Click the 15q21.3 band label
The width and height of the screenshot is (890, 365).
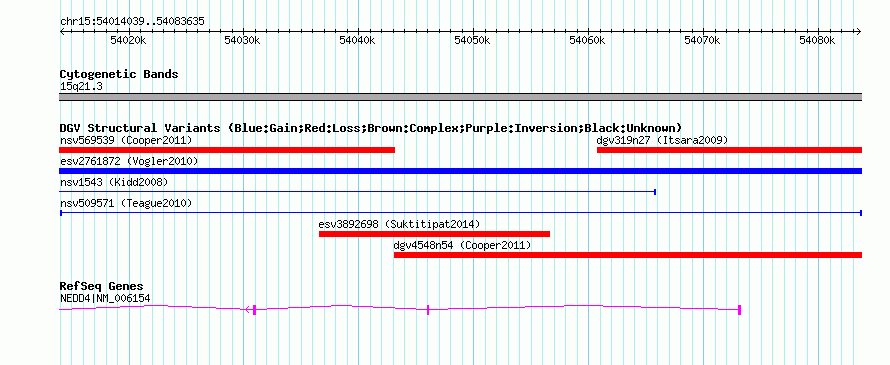[81, 86]
